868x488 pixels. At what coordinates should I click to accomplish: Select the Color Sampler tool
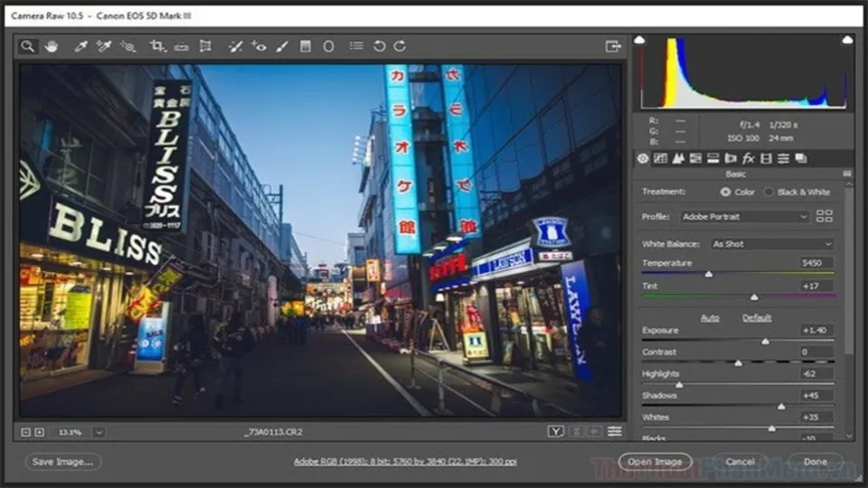103,46
